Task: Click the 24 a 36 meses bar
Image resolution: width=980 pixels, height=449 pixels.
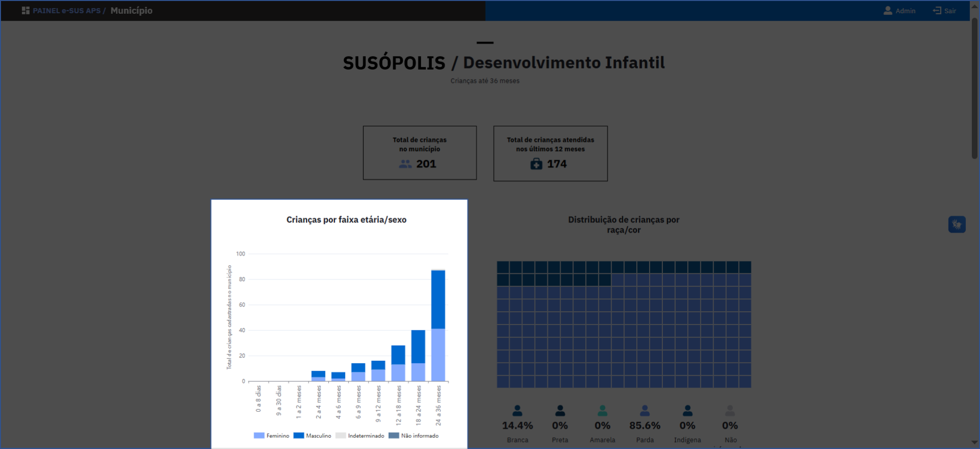Action: tap(438, 325)
